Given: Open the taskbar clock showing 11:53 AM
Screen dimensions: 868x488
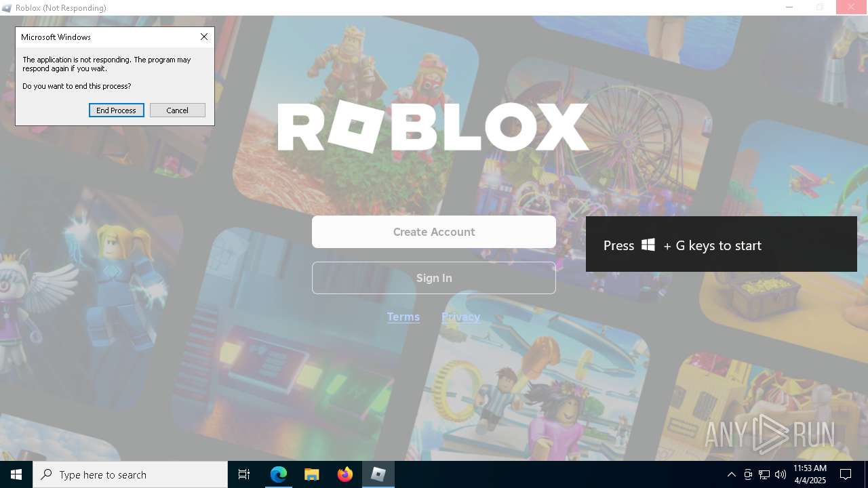Looking at the screenshot, I should pyautogui.click(x=810, y=474).
